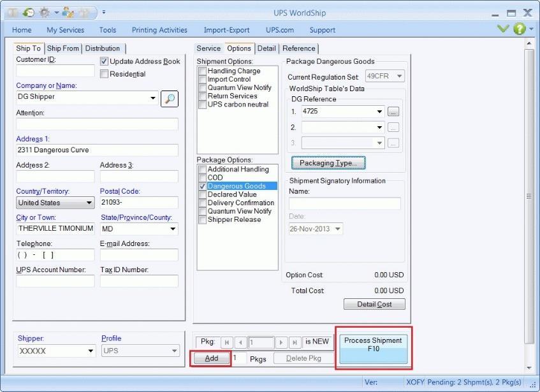Open the Printing Activities ribbon tab
The width and height of the screenshot is (540, 392).
159,30
